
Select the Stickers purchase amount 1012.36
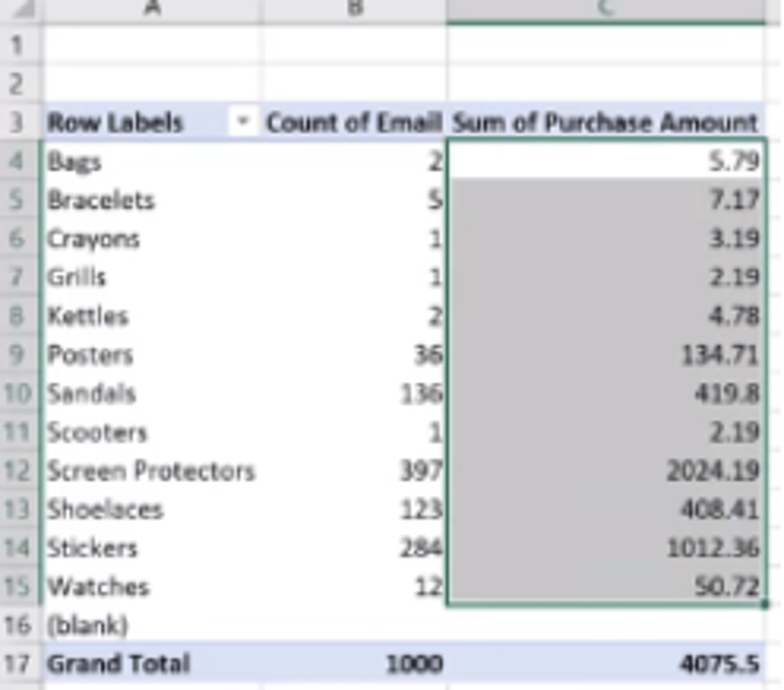pyautogui.click(x=712, y=548)
